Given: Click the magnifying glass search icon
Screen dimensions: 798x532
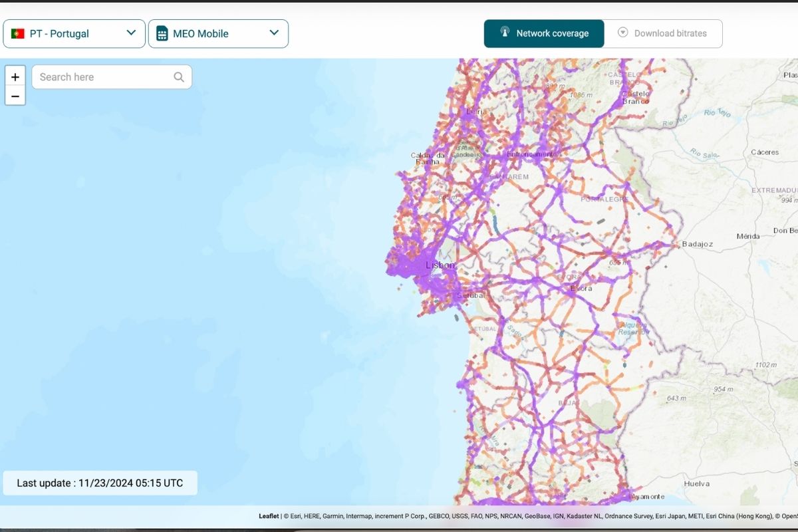Looking at the screenshot, I should (178, 76).
